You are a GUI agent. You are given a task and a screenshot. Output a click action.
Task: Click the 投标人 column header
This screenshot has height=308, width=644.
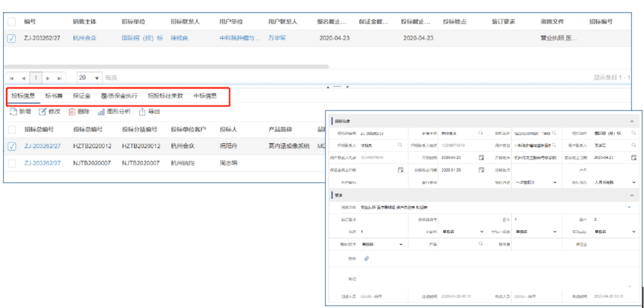pyautogui.click(x=229, y=129)
